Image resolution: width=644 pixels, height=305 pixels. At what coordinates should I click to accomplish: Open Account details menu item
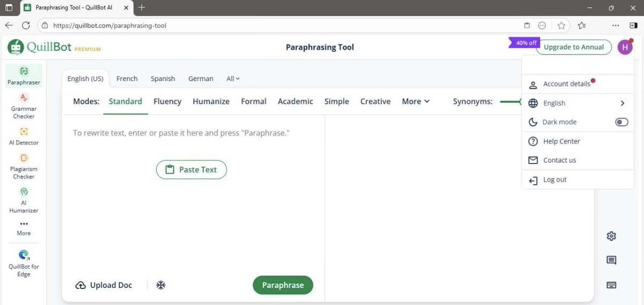[x=577, y=84]
